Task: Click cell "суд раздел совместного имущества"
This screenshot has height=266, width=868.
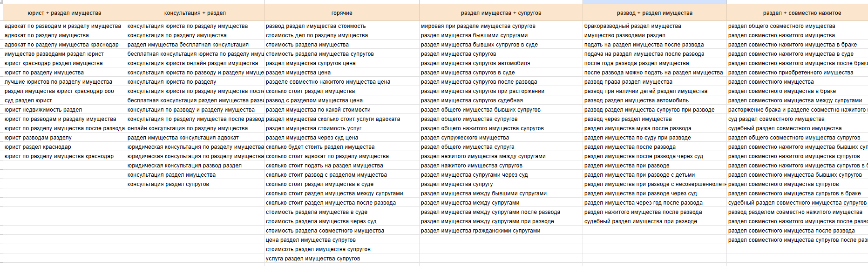Action: click(x=797, y=119)
